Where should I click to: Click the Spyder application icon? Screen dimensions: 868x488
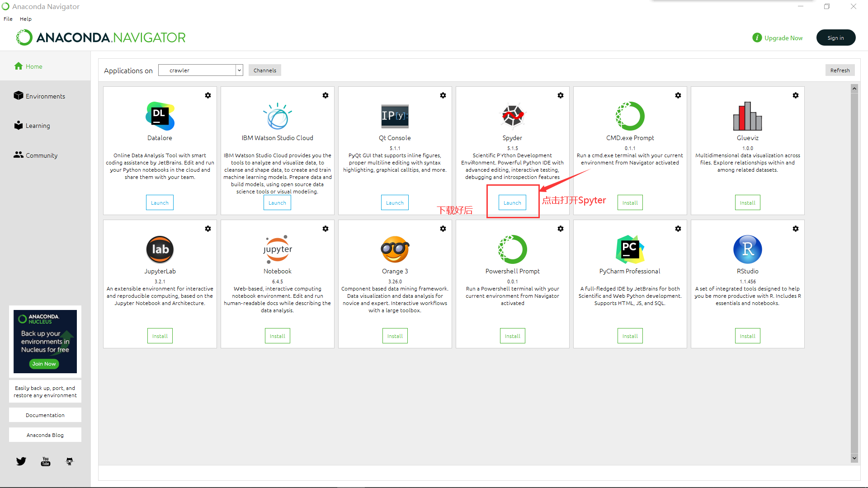tap(512, 116)
